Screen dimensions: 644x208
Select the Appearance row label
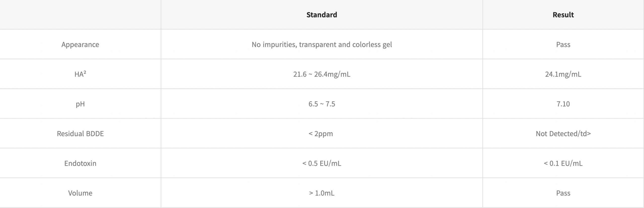pyautogui.click(x=80, y=44)
